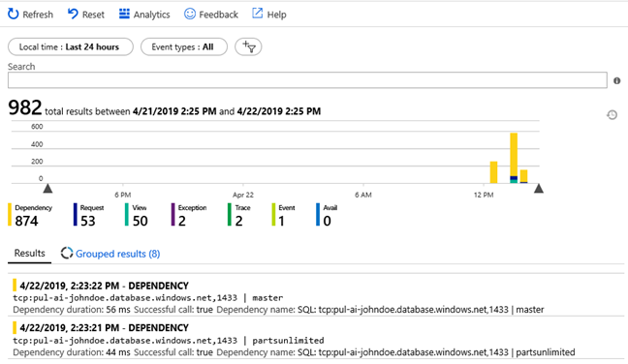
Task: Open Event types All dropdown
Action: (x=184, y=46)
